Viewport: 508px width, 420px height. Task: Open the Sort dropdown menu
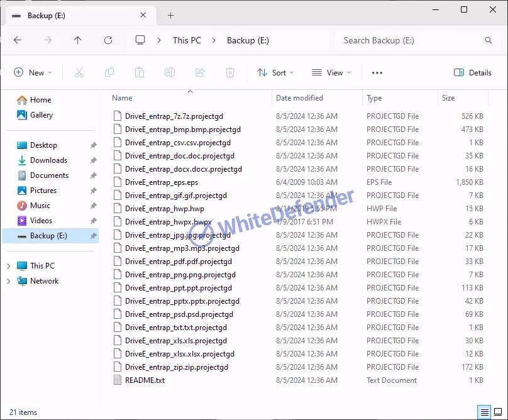275,73
